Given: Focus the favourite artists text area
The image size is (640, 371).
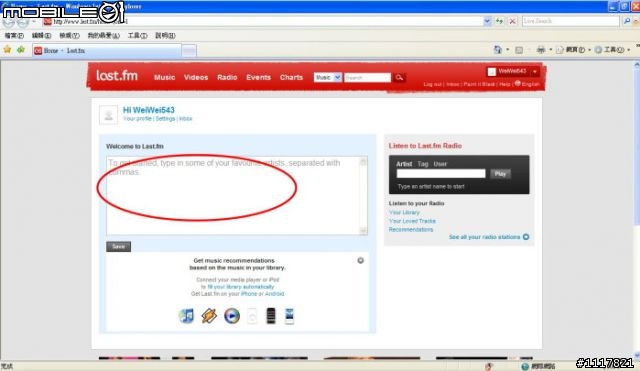Looking at the screenshot, I should pos(237,195).
